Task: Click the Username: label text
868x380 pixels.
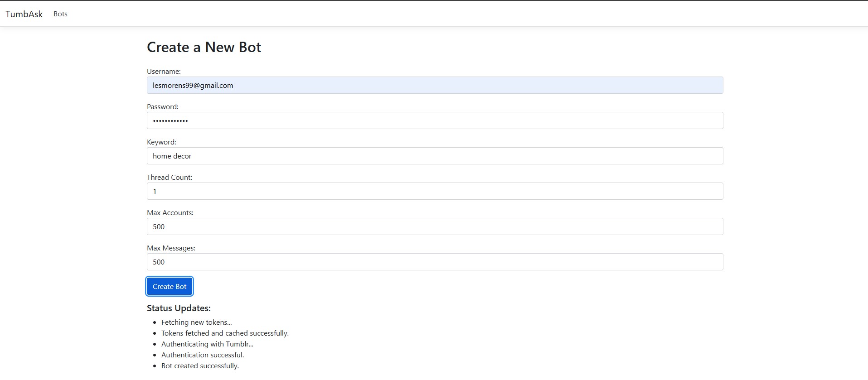Action: (164, 72)
